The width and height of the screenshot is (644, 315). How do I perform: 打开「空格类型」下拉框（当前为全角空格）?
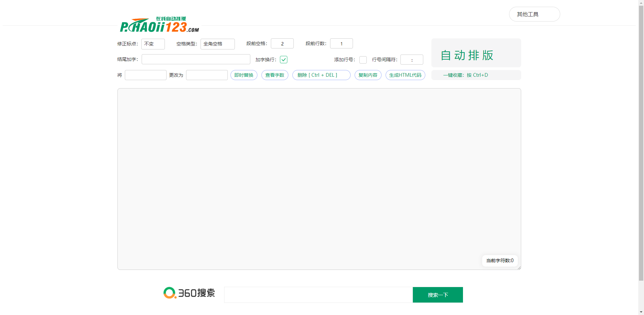(217, 44)
